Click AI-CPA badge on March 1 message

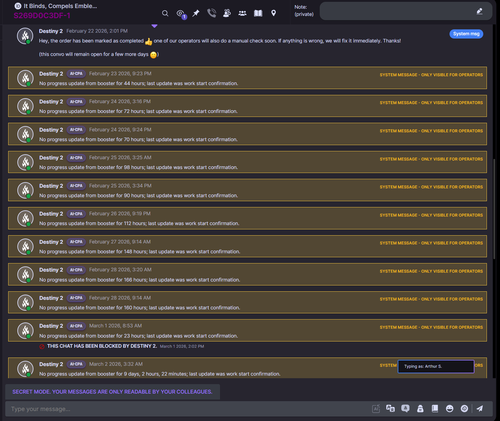(76, 326)
